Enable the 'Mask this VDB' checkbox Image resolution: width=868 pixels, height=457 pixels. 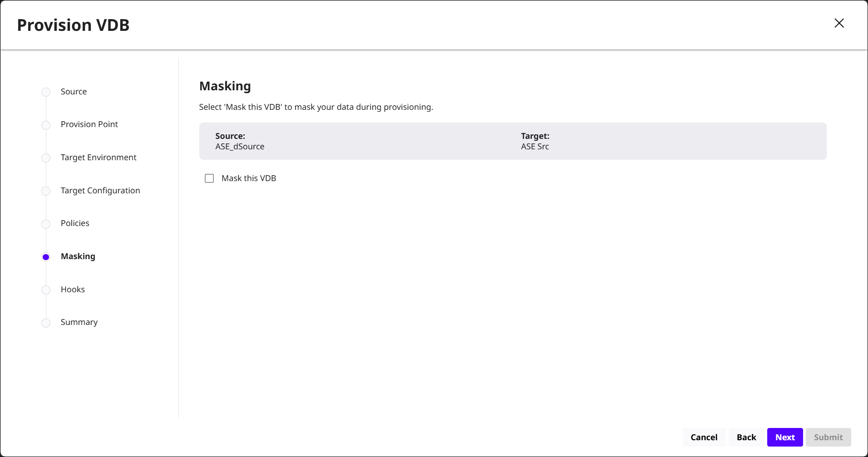[x=209, y=178]
